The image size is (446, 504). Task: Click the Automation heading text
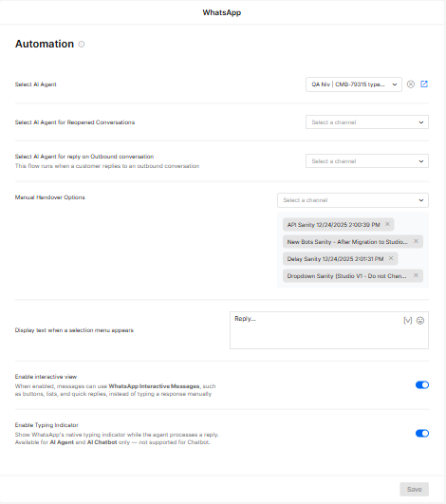point(45,44)
